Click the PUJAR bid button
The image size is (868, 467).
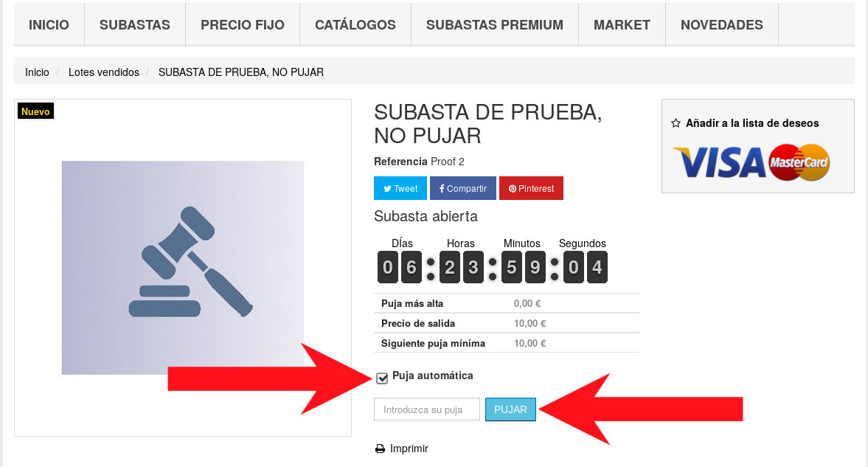(510, 409)
